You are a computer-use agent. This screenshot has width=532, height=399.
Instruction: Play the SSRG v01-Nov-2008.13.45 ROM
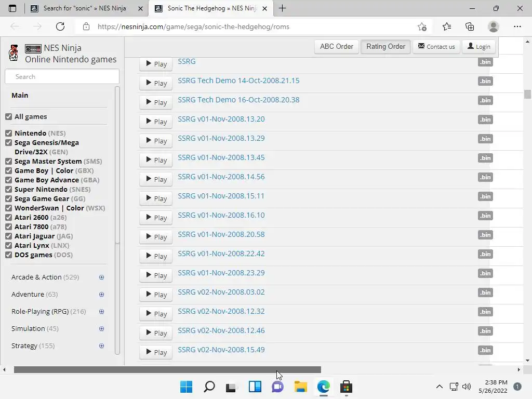pyautogui.click(x=156, y=160)
